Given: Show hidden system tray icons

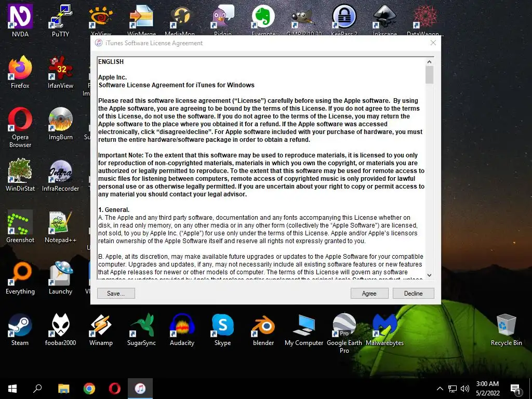Looking at the screenshot, I should click(x=440, y=389).
